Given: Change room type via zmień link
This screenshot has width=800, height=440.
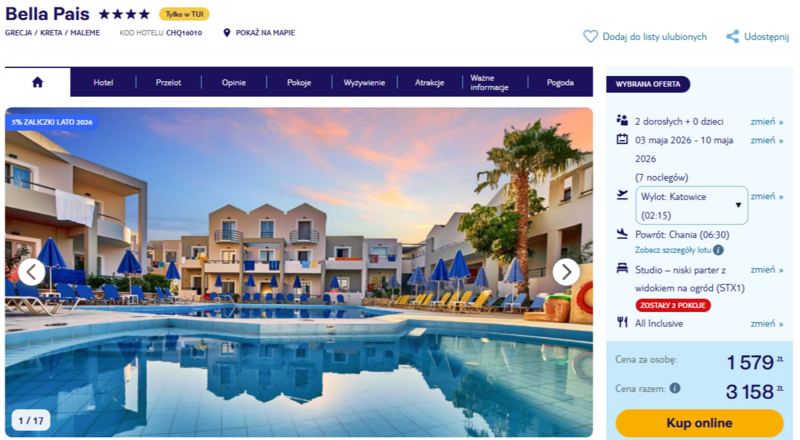Looking at the screenshot, I should coord(766,270).
